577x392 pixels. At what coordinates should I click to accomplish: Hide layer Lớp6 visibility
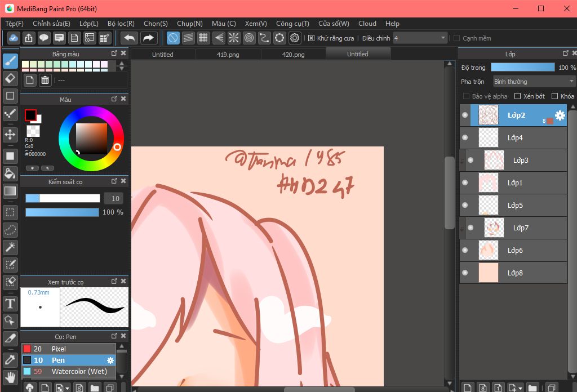coord(465,251)
